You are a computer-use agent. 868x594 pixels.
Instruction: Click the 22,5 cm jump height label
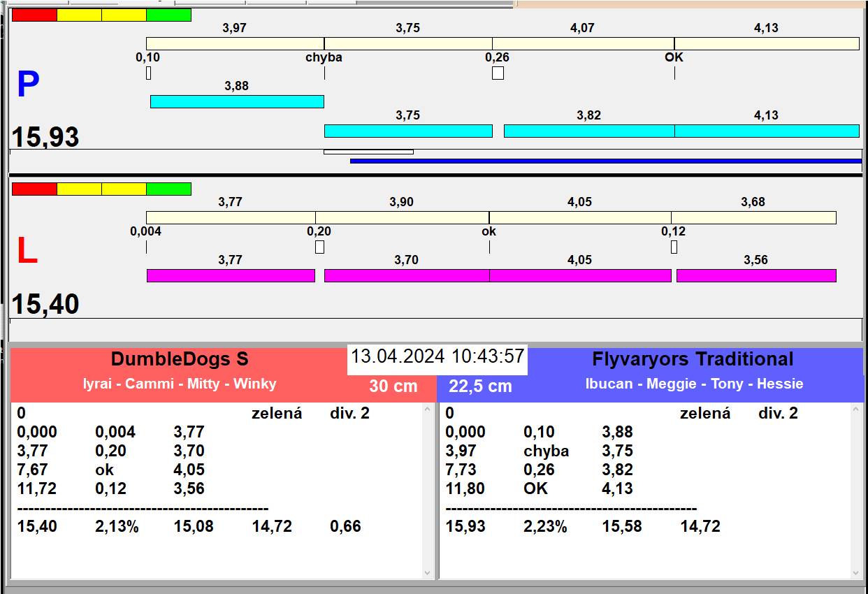[x=480, y=386]
